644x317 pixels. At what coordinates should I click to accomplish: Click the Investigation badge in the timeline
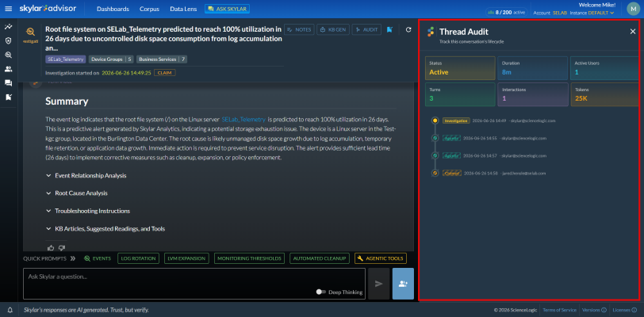click(x=456, y=120)
